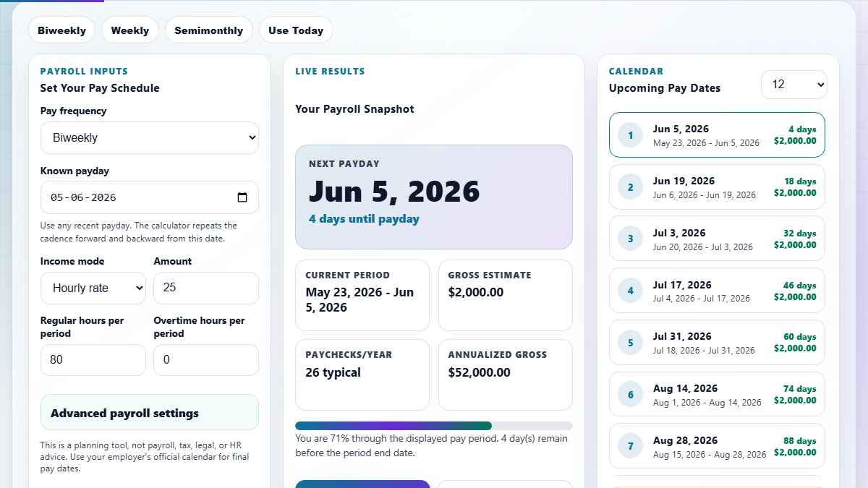The width and height of the screenshot is (868, 488).
Task: Click the number 5 badge in calendar list
Action: tap(631, 343)
